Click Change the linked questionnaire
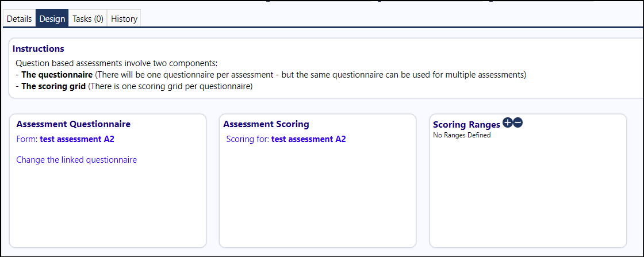 [76, 160]
